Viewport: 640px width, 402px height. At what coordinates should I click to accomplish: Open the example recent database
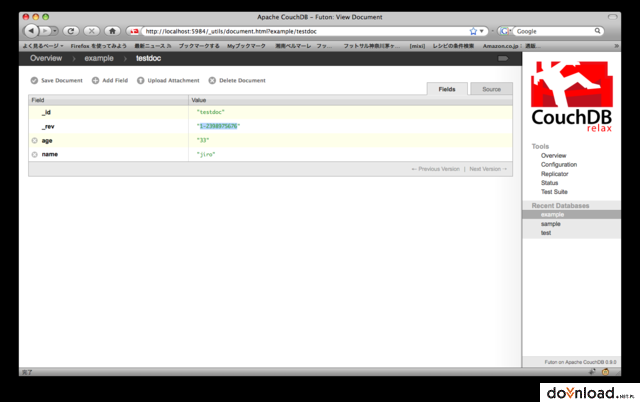tap(571, 215)
